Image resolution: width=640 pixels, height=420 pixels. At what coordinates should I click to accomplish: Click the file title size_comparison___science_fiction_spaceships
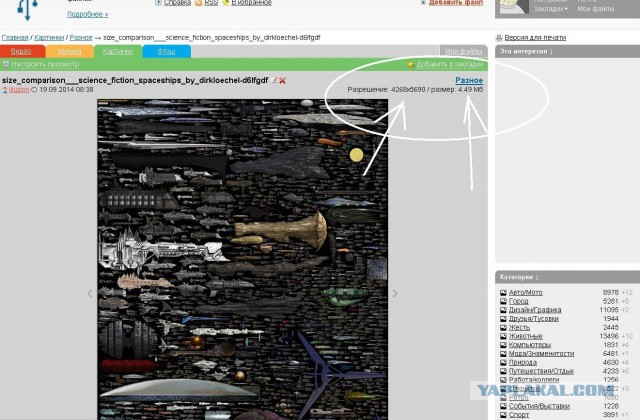coord(135,80)
